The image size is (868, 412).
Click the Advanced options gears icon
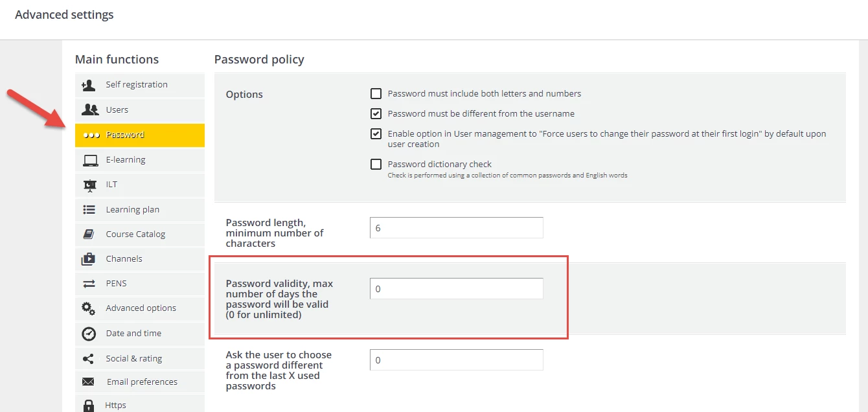pos(89,308)
